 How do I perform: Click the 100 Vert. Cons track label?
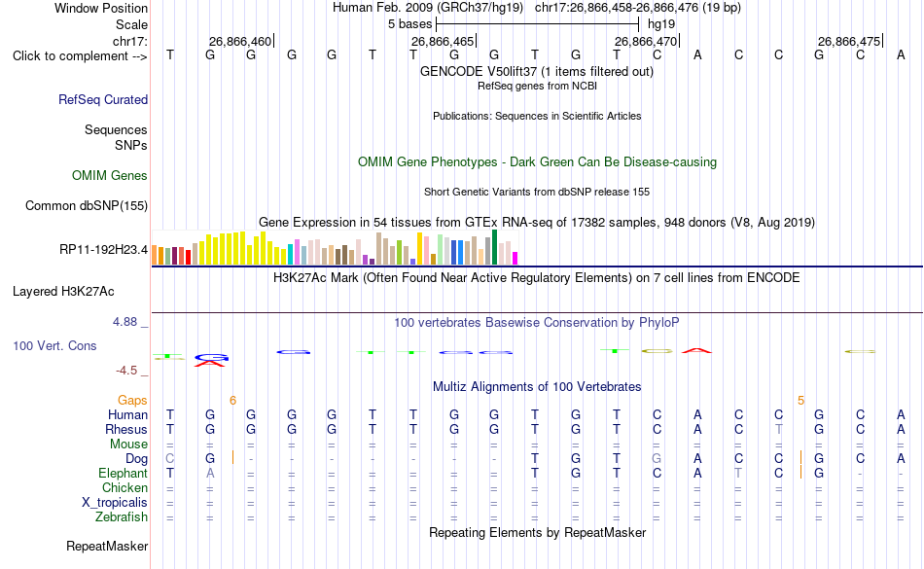click(54, 345)
